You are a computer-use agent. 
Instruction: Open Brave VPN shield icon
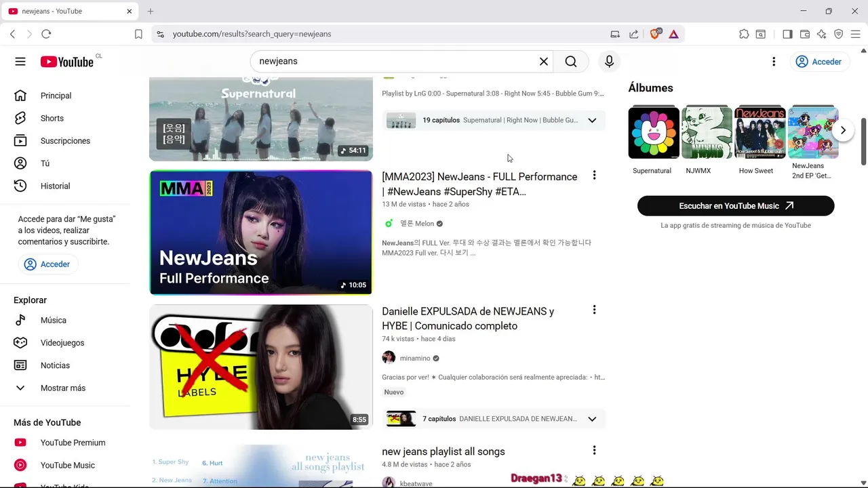tap(839, 34)
